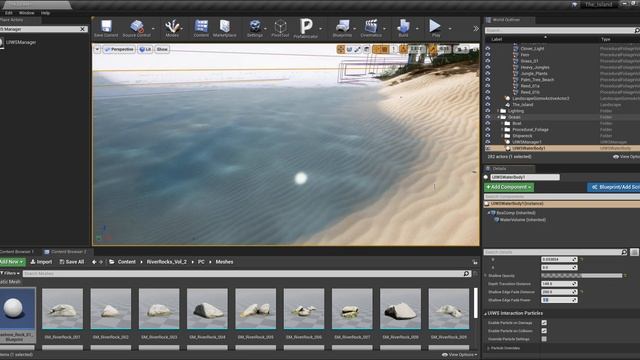Click the Play toolbar icon
The width and height of the screenshot is (640, 360).
click(436, 28)
